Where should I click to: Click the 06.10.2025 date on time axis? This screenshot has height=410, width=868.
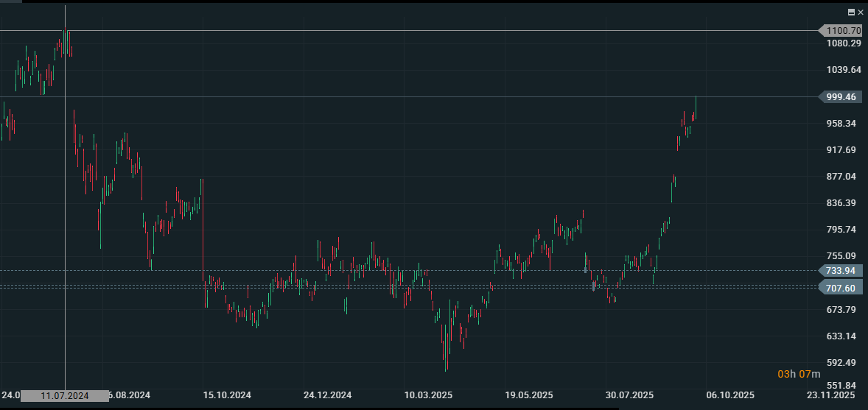coord(730,395)
